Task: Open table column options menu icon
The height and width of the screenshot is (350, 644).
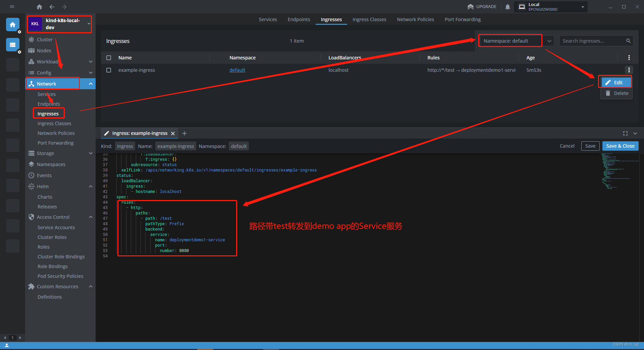Action: [x=629, y=58]
